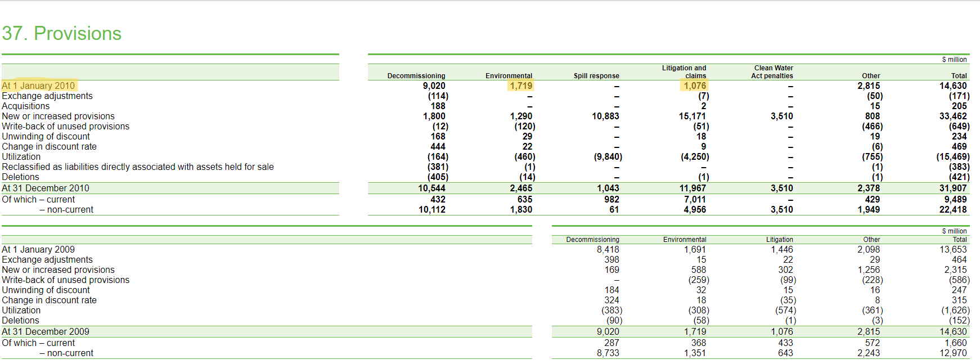Click other closing balance 2,378
The width and height of the screenshot is (980, 364).
(x=869, y=188)
